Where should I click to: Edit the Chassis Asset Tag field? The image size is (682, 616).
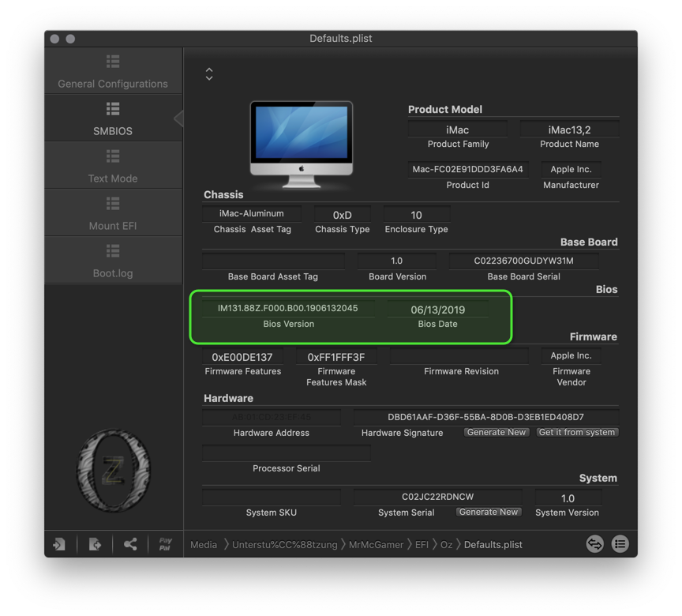tap(251, 213)
